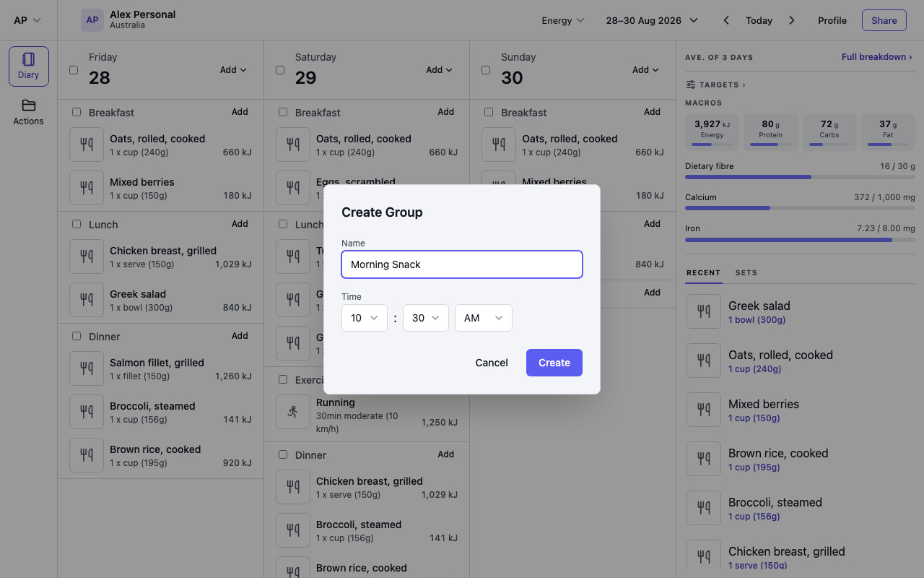Open the Diary section in the sidebar

[x=29, y=66]
